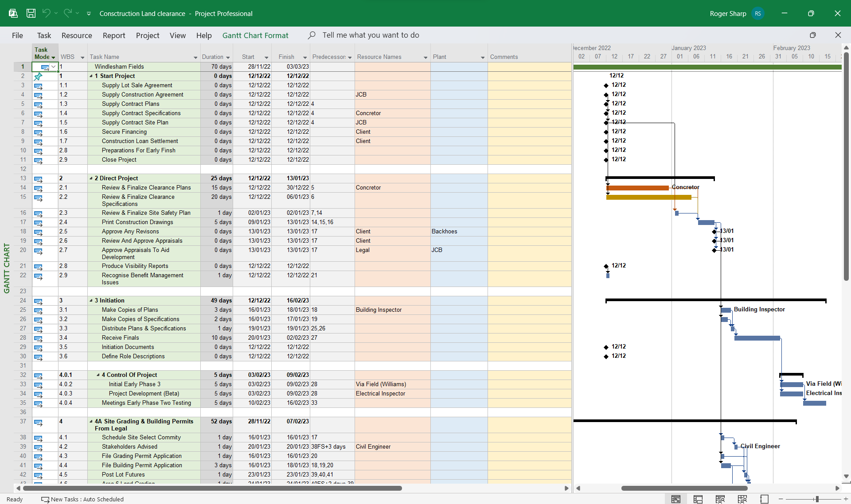Open the Project menu
The height and width of the screenshot is (504, 851).
tap(147, 35)
